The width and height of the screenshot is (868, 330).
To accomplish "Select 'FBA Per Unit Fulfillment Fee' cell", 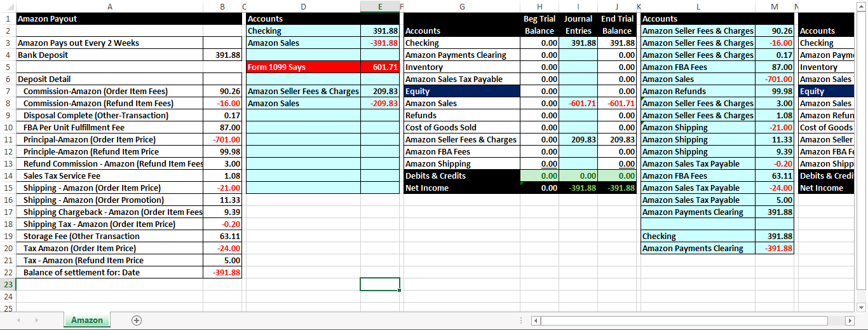I will pos(109,127).
